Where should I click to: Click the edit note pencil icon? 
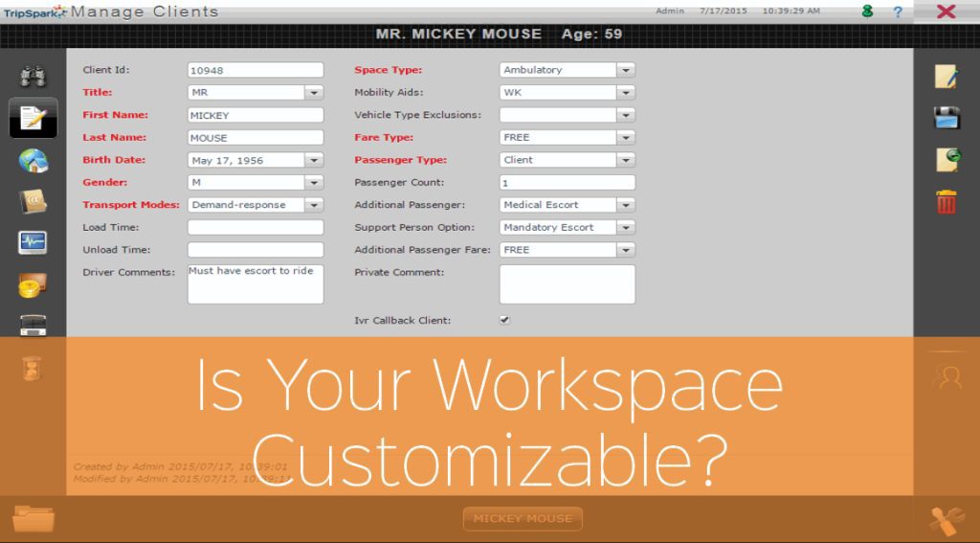(947, 77)
